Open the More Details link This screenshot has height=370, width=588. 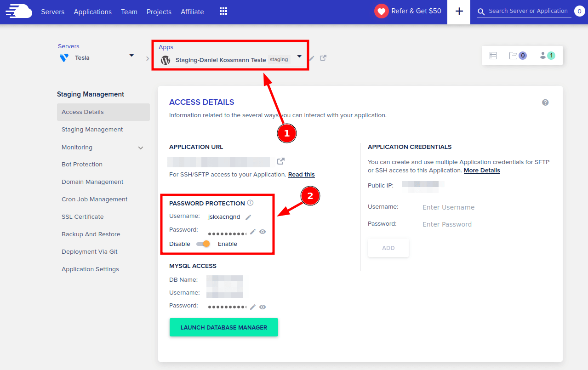click(482, 171)
